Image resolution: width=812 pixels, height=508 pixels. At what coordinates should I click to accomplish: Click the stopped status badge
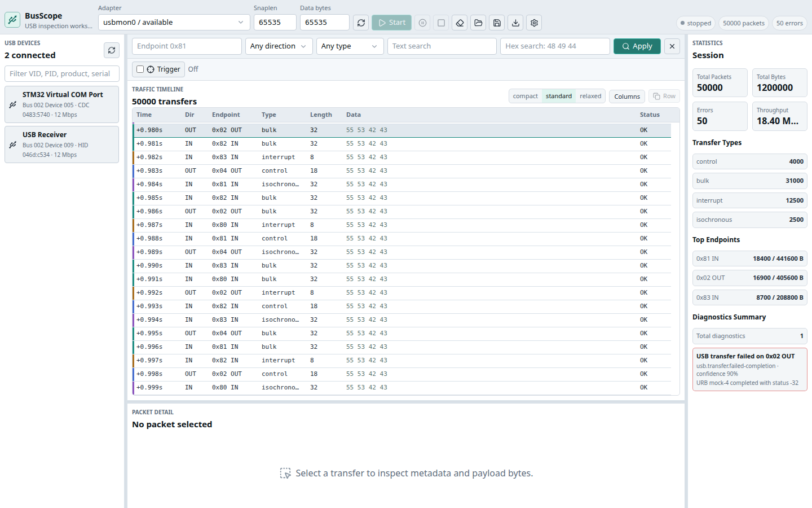tap(696, 23)
